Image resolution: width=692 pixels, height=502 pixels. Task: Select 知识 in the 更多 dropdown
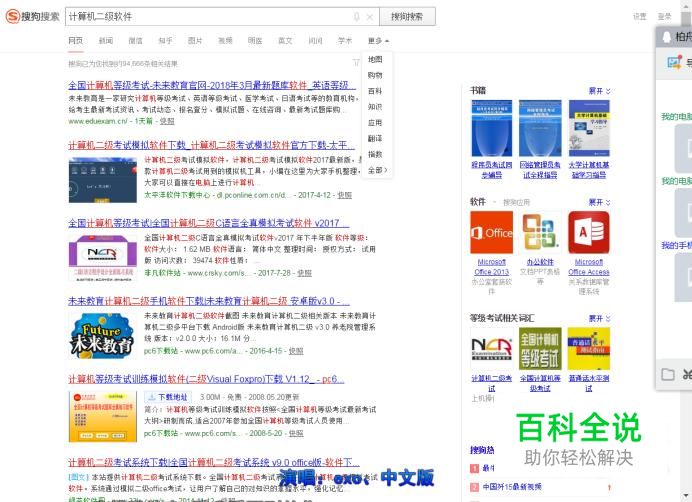pos(375,107)
